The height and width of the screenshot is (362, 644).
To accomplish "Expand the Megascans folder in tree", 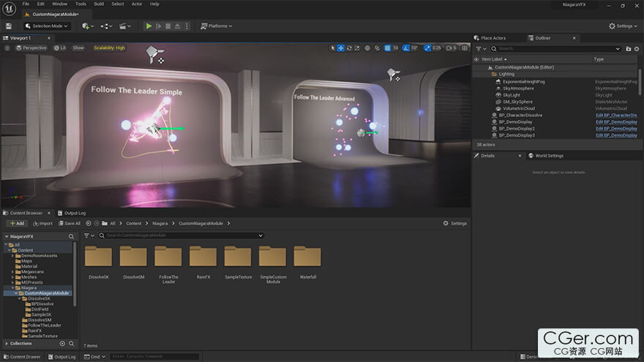I will click(13, 272).
